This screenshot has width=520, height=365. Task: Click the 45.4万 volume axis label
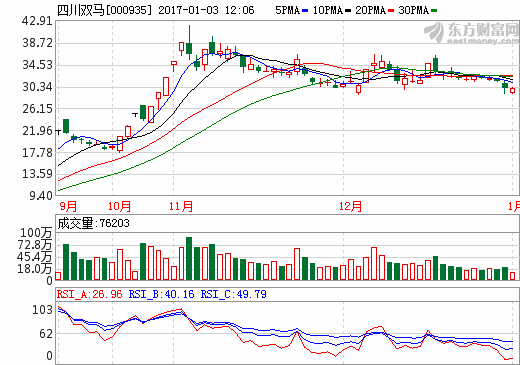point(35,257)
